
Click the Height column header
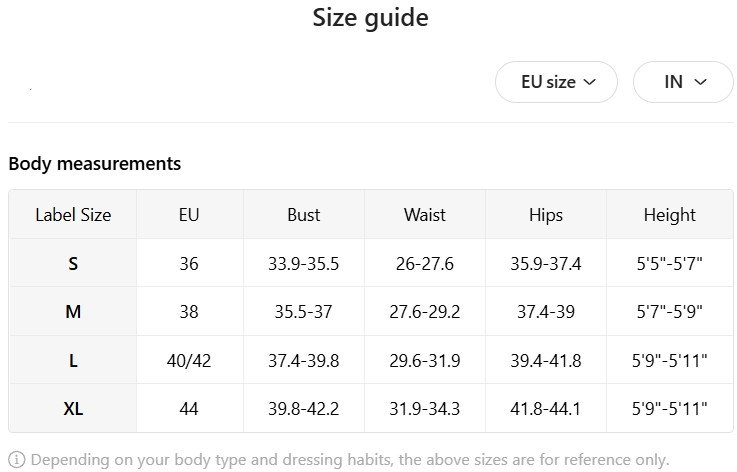tap(670, 215)
